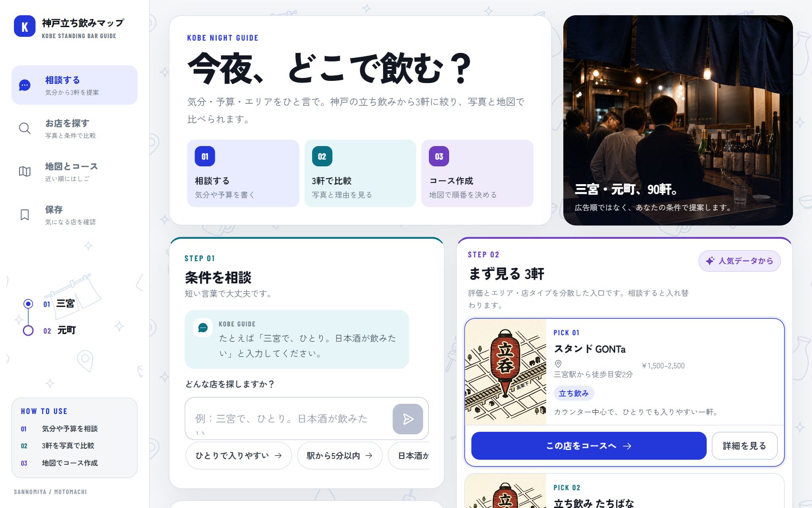Open the 相談する sidebar menu item
812x508 pixels.
(x=74, y=85)
